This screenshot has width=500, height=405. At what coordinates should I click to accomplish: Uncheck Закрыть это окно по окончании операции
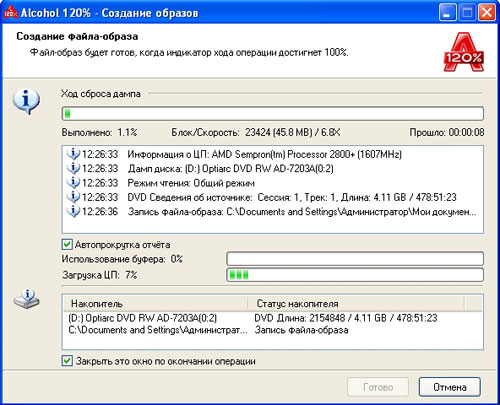(67, 361)
